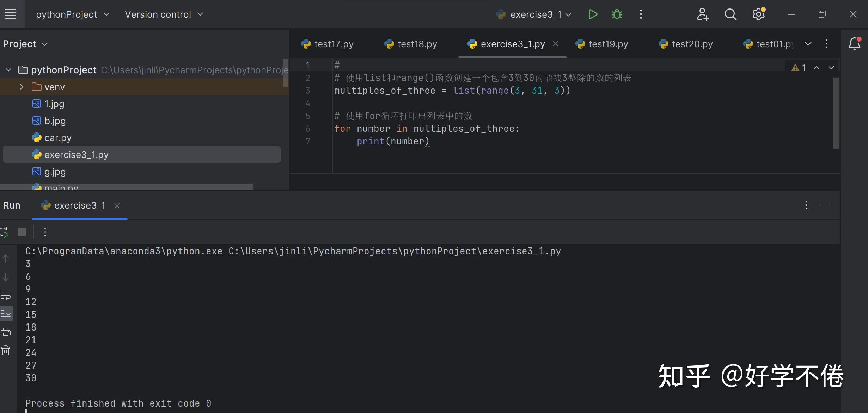The height and width of the screenshot is (413, 868).
Task: Run exercise3_1 with the green play button
Action: (x=593, y=14)
